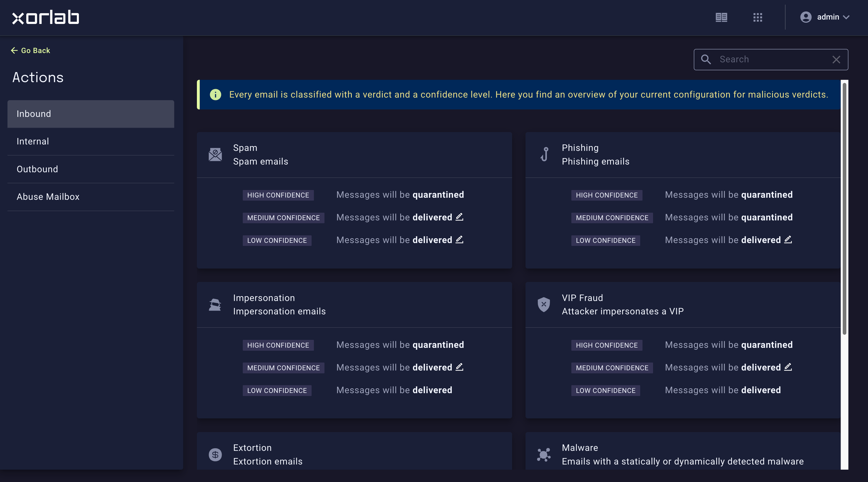Click the Malware bug icon
Image resolution: width=868 pixels, height=482 pixels.
(544, 455)
